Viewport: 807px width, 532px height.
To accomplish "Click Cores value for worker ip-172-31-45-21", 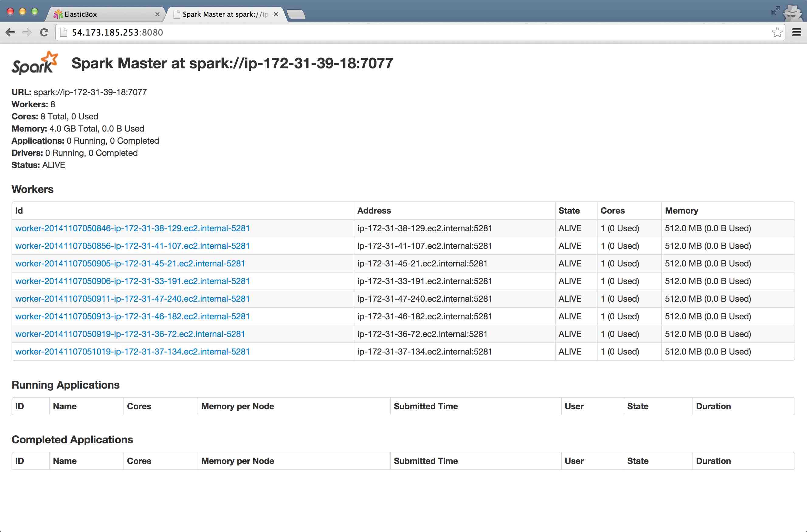I will pos(620,264).
